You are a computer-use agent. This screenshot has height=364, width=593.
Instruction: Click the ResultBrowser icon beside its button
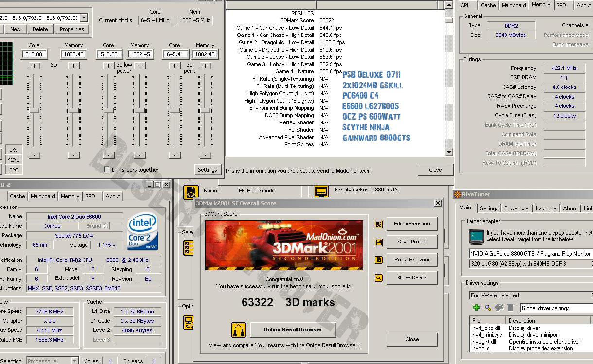pos(378,260)
